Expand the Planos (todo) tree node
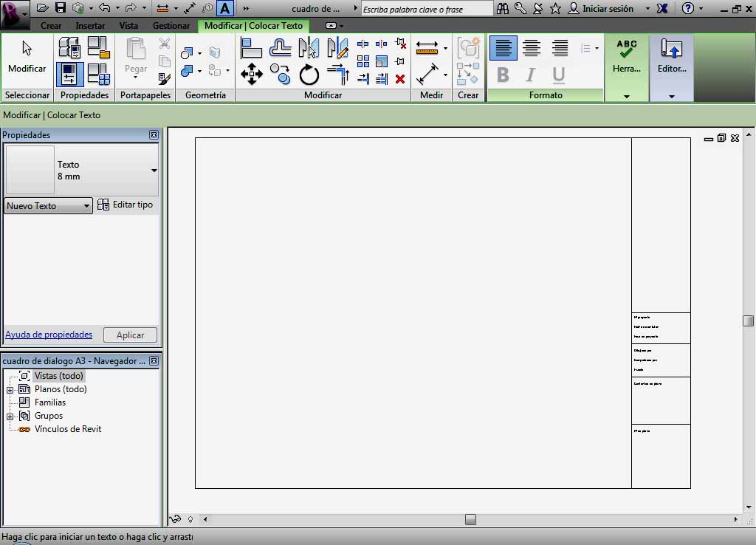This screenshot has height=545, width=756. click(10, 390)
